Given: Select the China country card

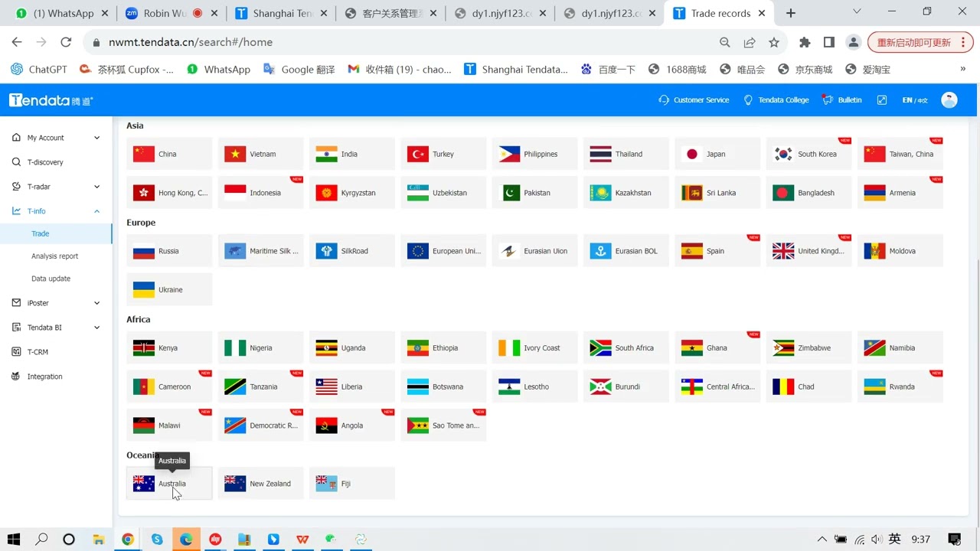Looking at the screenshot, I should (x=169, y=154).
